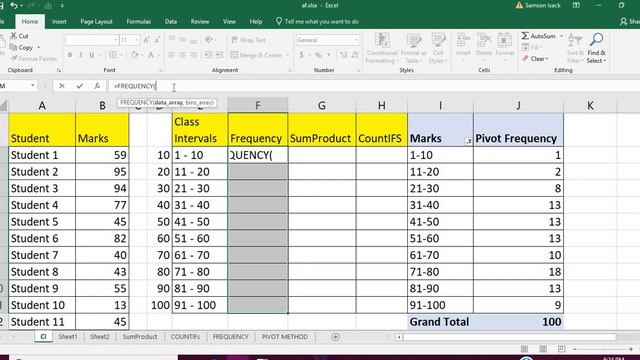Viewport: 640px width, 360px height.
Task: Open the SumProduct sheet tab
Action: (140, 337)
